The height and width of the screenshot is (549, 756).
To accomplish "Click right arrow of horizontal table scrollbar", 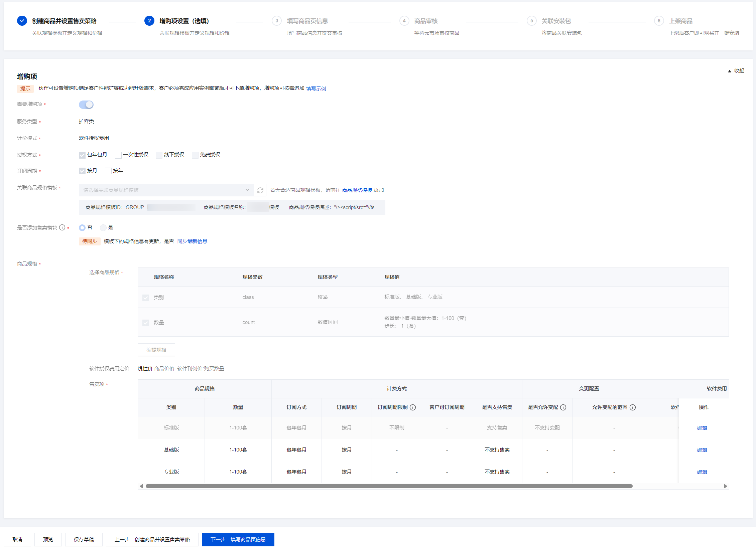I will point(725,486).
